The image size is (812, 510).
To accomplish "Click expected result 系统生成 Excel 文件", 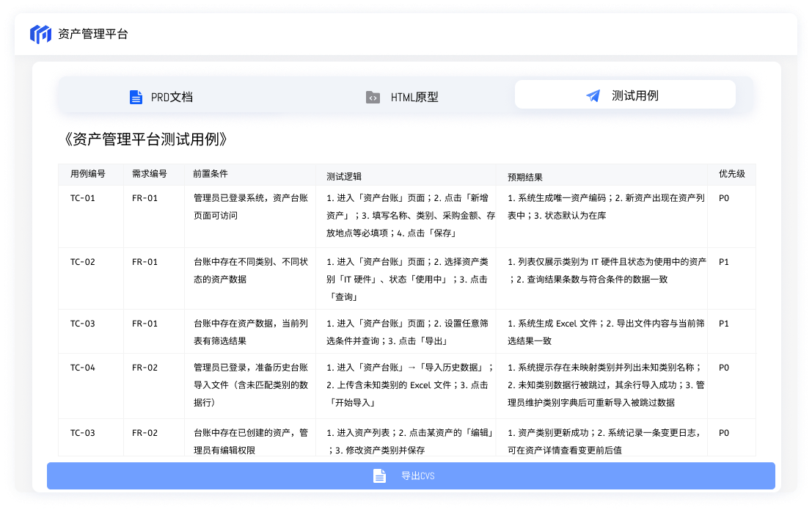I will point(606,332).
